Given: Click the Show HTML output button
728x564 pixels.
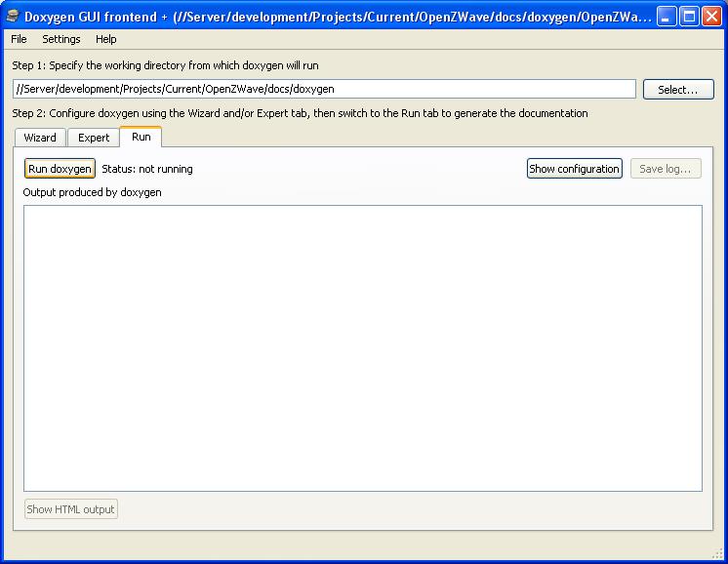Looking at the screenshot, I should click(x=70, y=509).
